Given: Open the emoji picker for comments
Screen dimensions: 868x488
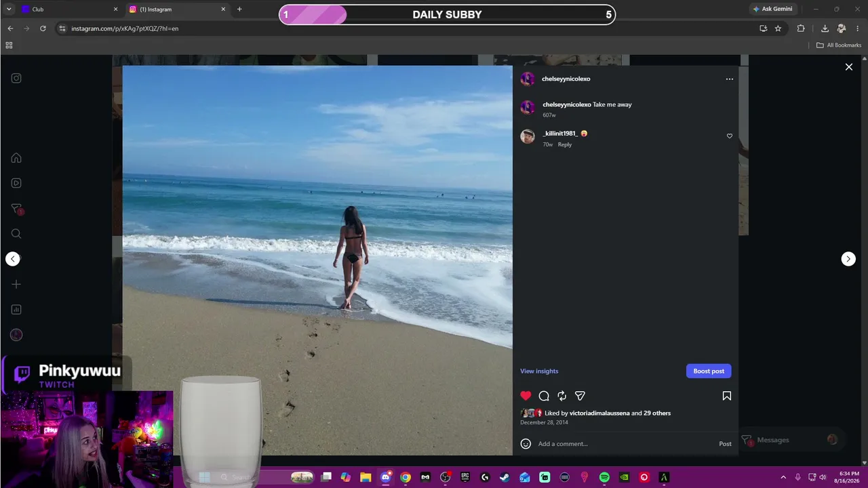Looking at the screenshot, I should click(x=526, y=444).
